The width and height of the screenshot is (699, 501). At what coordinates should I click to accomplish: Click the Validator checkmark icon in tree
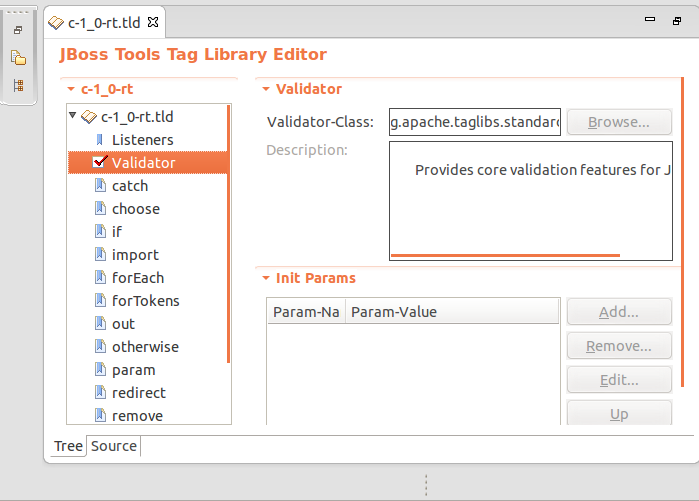[99, 163]
